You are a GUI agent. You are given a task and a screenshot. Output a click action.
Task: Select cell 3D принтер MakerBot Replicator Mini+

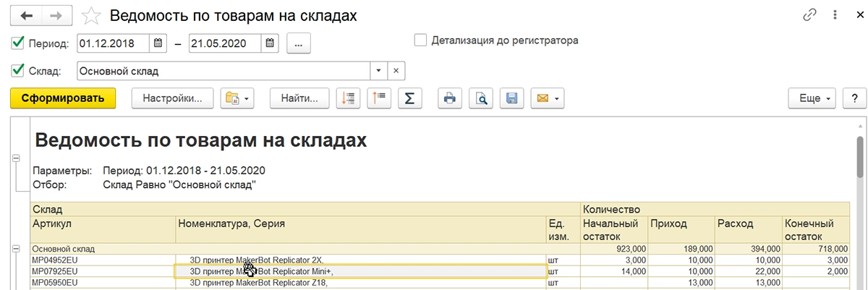coord(361,271)
